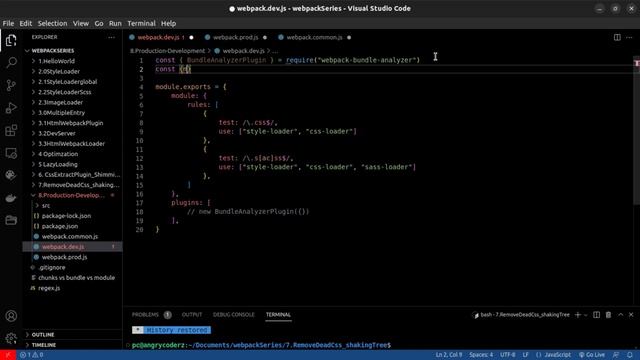Click Ln 2, Col 9 cursor position
This screenshot has width=640, height=360.
click(x=449, y=355)
